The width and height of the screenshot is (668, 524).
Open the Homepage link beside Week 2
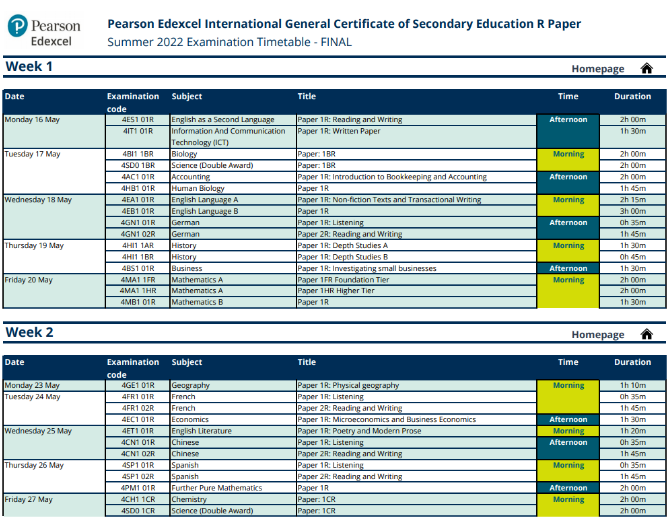[x=597, y=334]
